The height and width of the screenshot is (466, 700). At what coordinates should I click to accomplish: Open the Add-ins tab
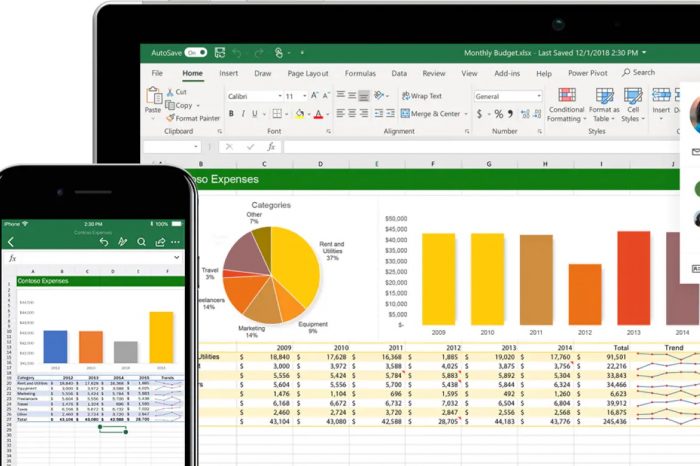pyautogui.click(x=507, y=73)
